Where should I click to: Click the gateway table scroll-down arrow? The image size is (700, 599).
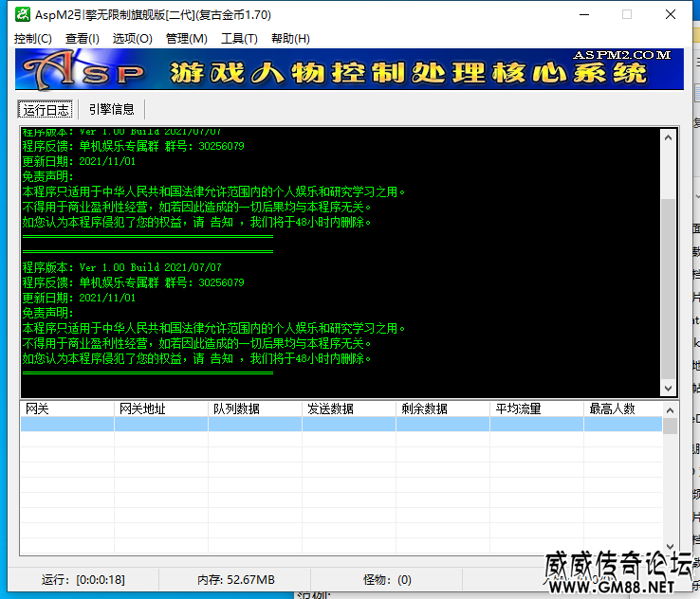point(670,546)
